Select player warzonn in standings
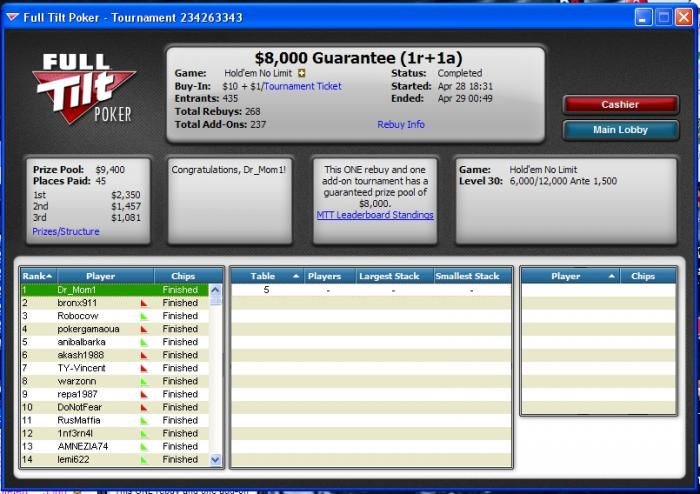700x494 pixels. pos(115,381)
